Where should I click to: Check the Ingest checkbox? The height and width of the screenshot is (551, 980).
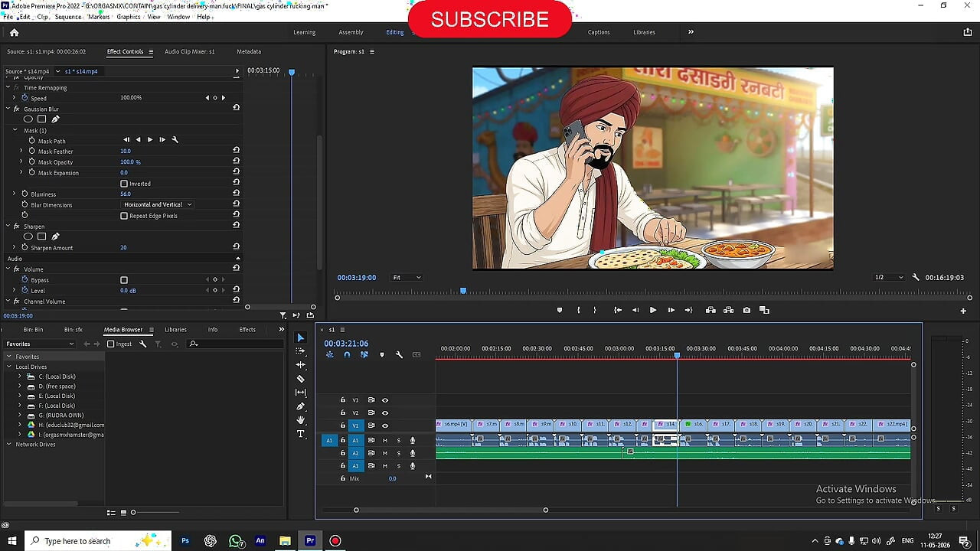click(x=111, y=344)
